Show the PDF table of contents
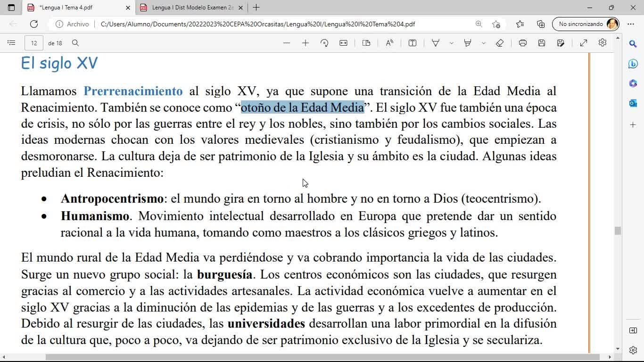644x362 pixels. pyautogui.click(x=11, y=43)
